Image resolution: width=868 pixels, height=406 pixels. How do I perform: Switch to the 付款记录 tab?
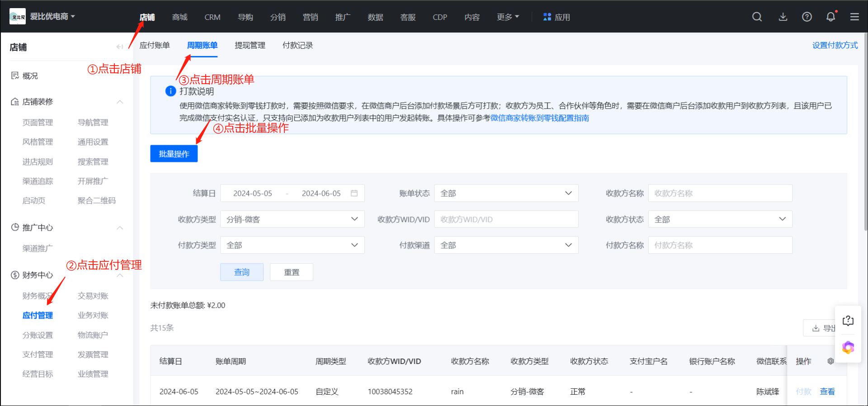tap(297, 45)
